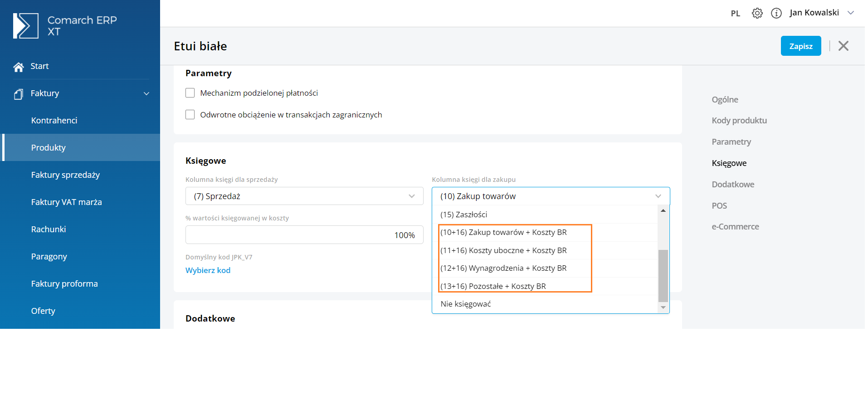Click the Jan Kowalski user name
The width and height of the screenshot is (868, 410).
814,13
